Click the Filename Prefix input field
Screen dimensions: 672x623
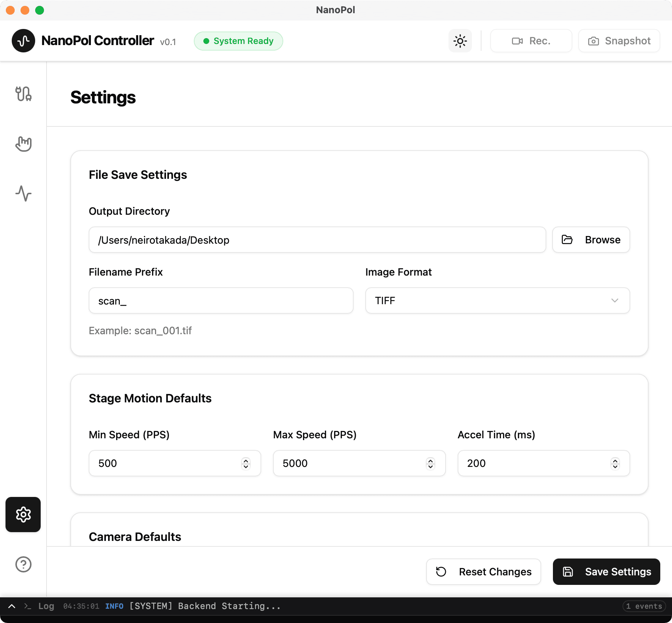[221, 301]
